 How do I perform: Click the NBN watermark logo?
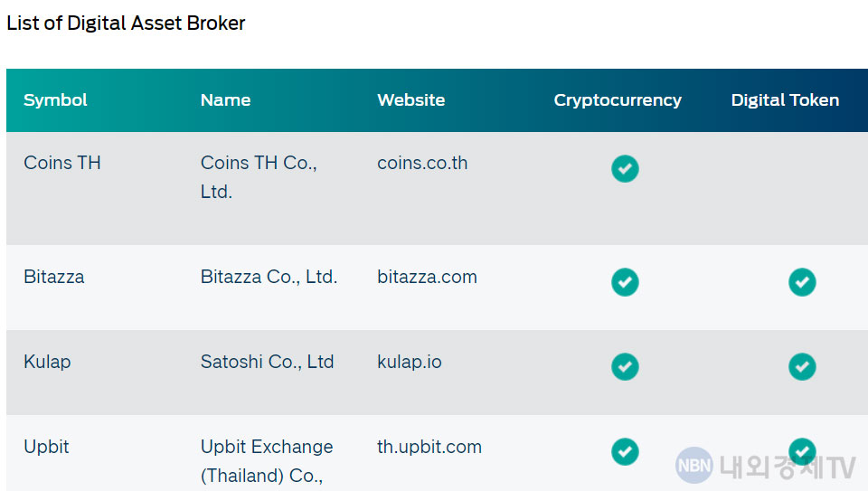(x=693, y=466)
